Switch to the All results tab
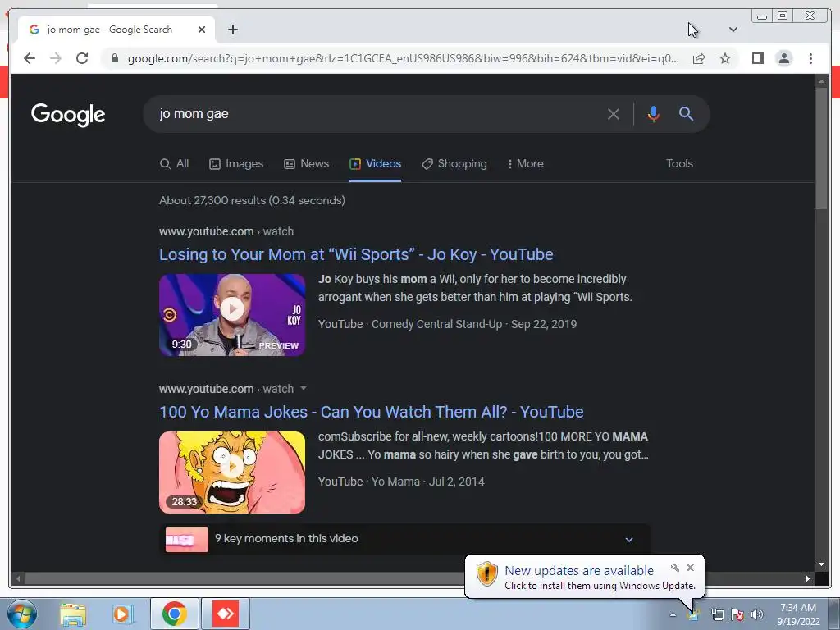Screen dimensions: 840x630 (174, 164)
